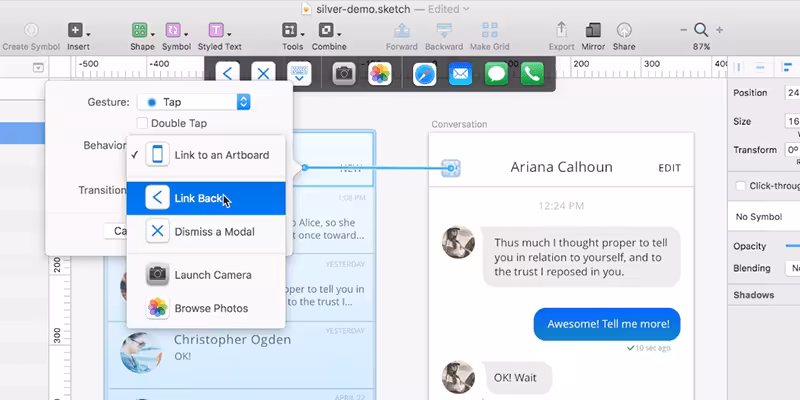This screenshot has width=800, height=400.
Task: Select the Safari icon in floating bar
Action: pos(424,74)
